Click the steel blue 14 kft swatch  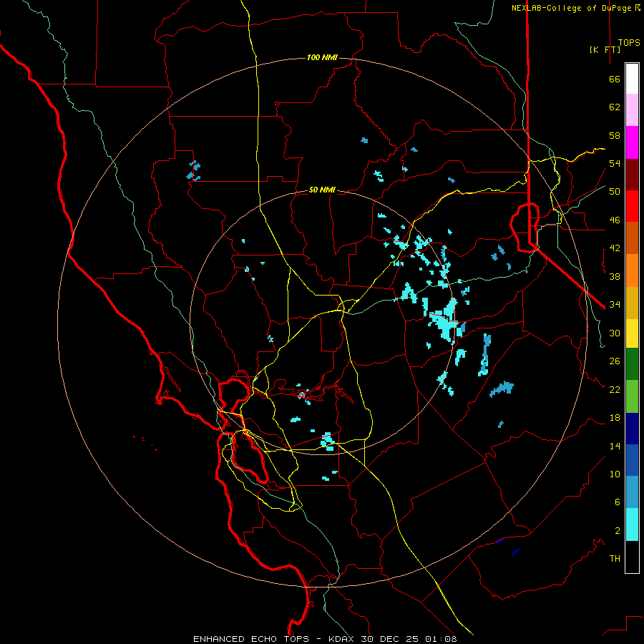pyautogui.click(x=632, y=492)
